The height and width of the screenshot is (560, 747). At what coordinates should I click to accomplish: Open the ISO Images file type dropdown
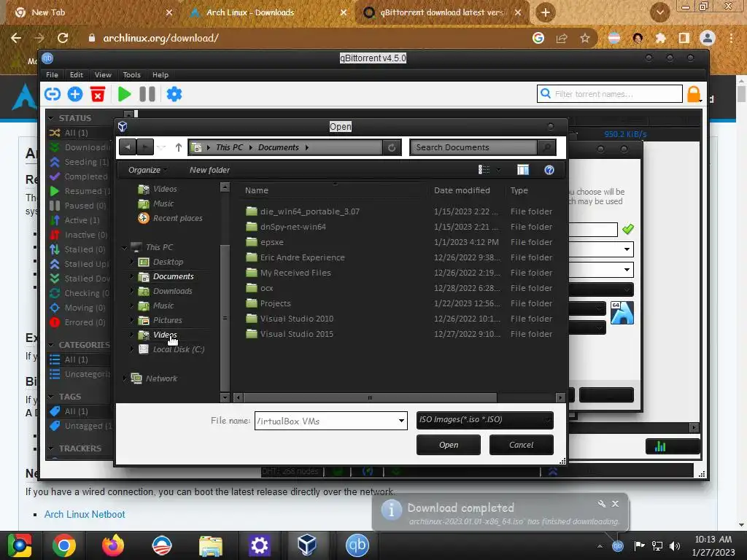[485, 420]
